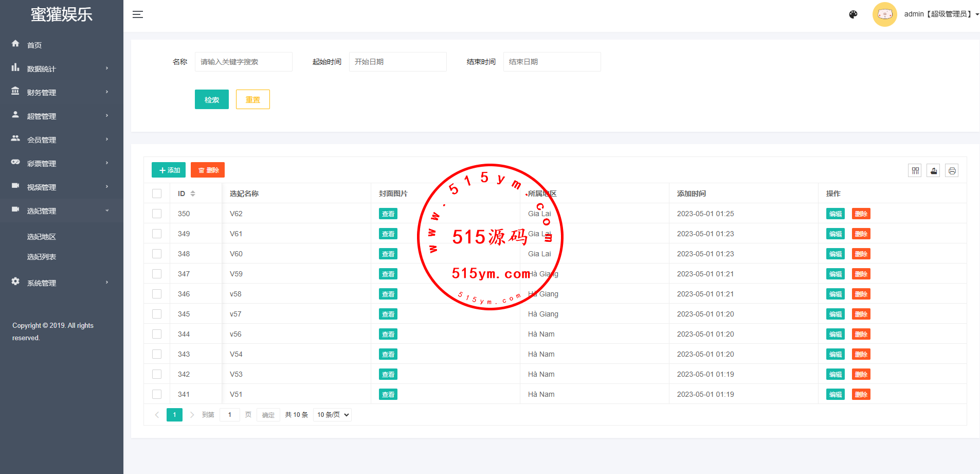Open 选妃地区 submenu item
The width and height of the screenshot is (980, 474).
coord(42,237)
